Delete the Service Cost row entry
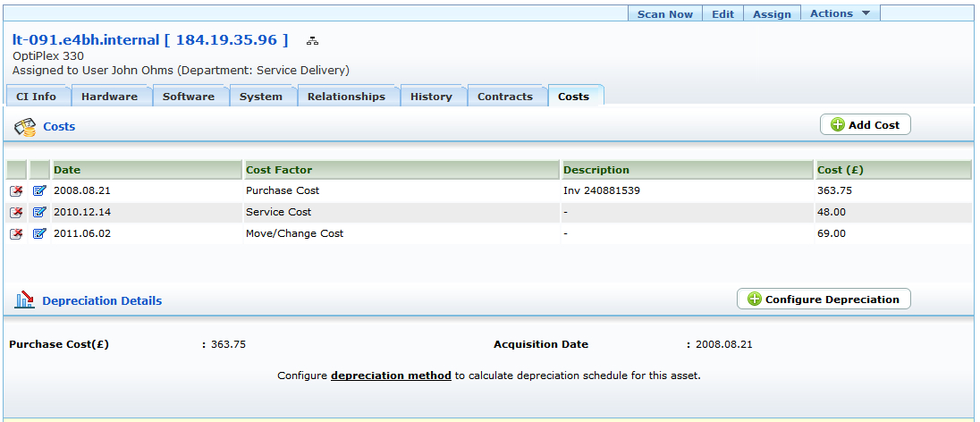980x422 pixels. [x=16, y=212]
